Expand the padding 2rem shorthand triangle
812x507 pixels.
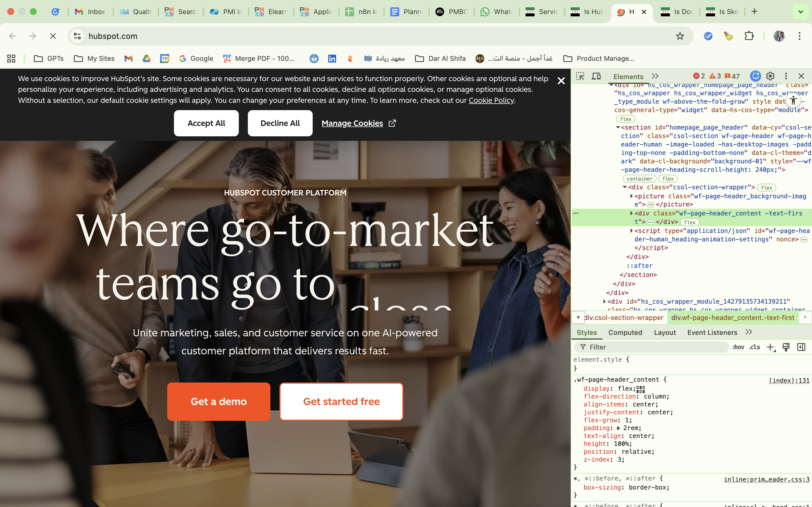tap(618, 428)
